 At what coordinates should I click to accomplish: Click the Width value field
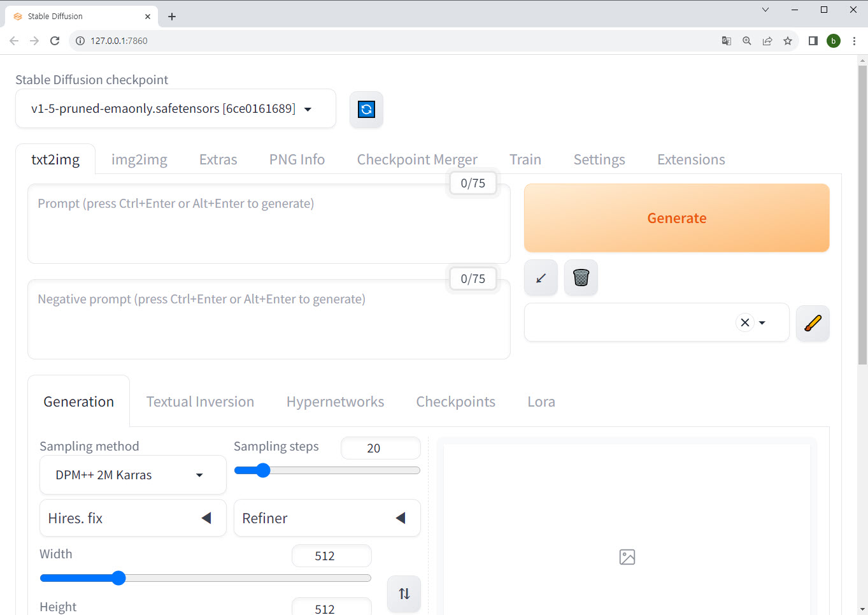(332, 556)
